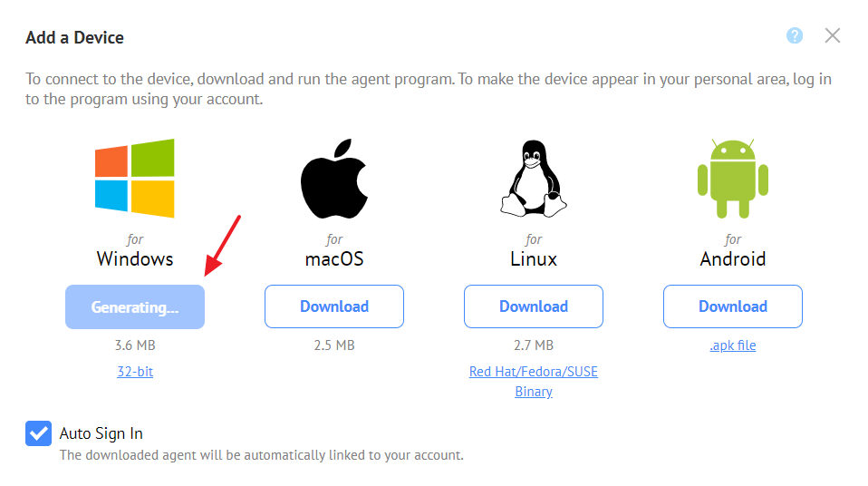Click the Generating button for Windows
This screenshot has height=486, width=868.
tap(135, 307)
